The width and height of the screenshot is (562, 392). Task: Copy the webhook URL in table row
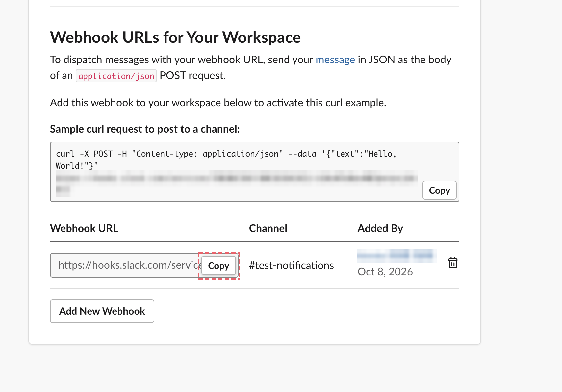pyautogui.click(x=218, y=266)
